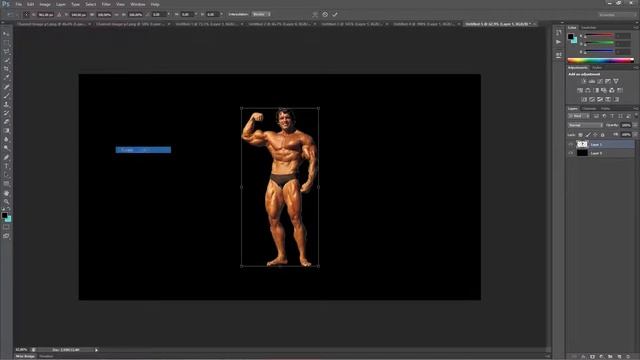
Task: Select the Eraser tool
Action: [6, 122]
